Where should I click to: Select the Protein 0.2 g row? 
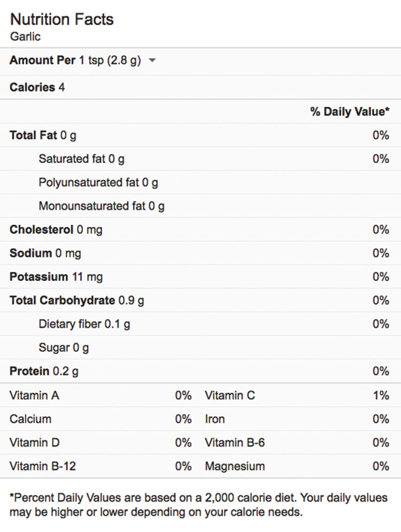(44, 371)
